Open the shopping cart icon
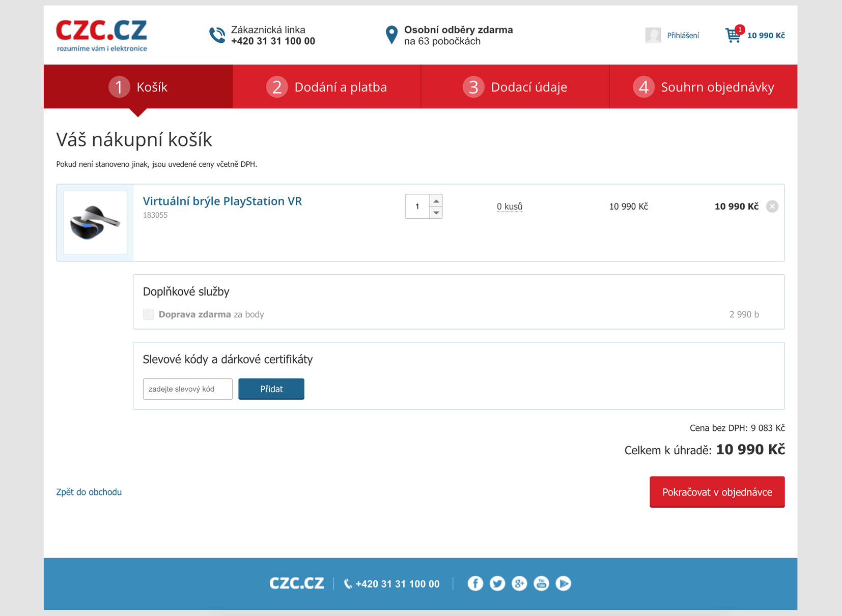 click(x=734, y=35)
